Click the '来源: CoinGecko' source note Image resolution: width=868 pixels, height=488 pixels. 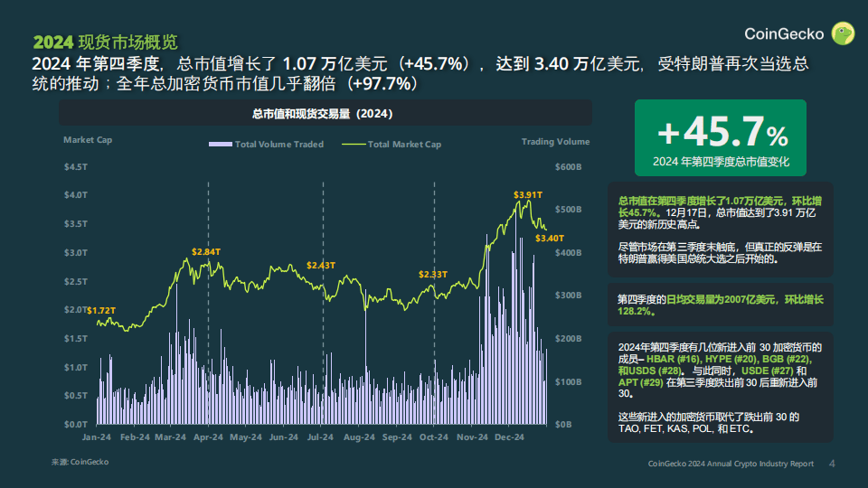80,462
